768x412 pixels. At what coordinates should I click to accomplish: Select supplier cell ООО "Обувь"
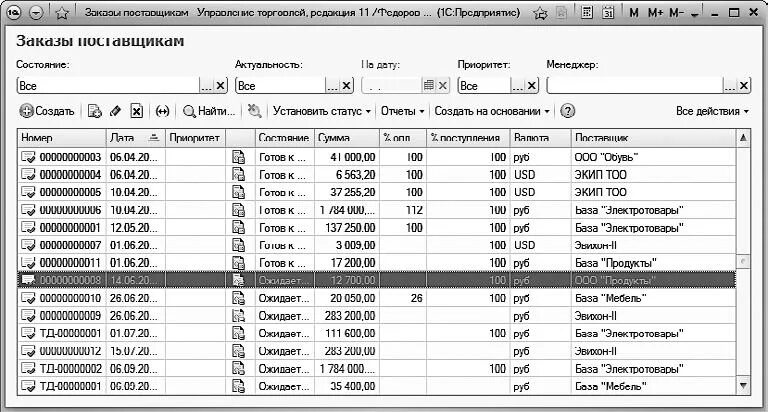pyautogui.click(x=653, y=157)
